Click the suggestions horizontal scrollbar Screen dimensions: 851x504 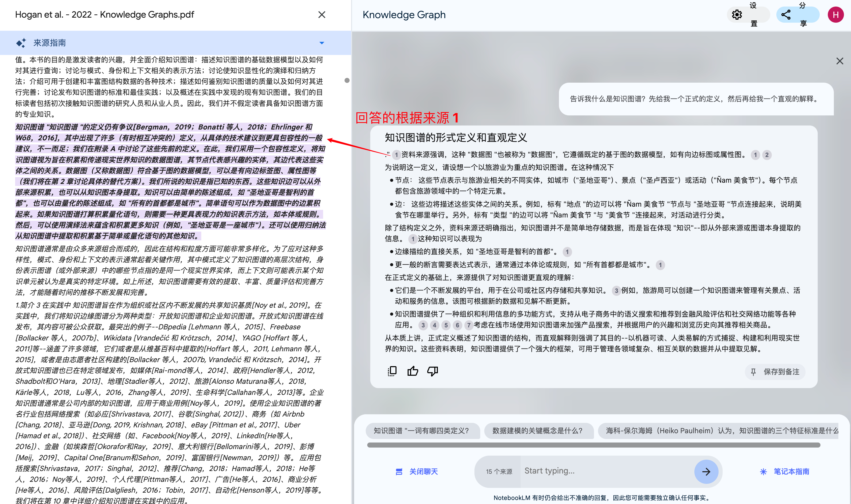593,445
